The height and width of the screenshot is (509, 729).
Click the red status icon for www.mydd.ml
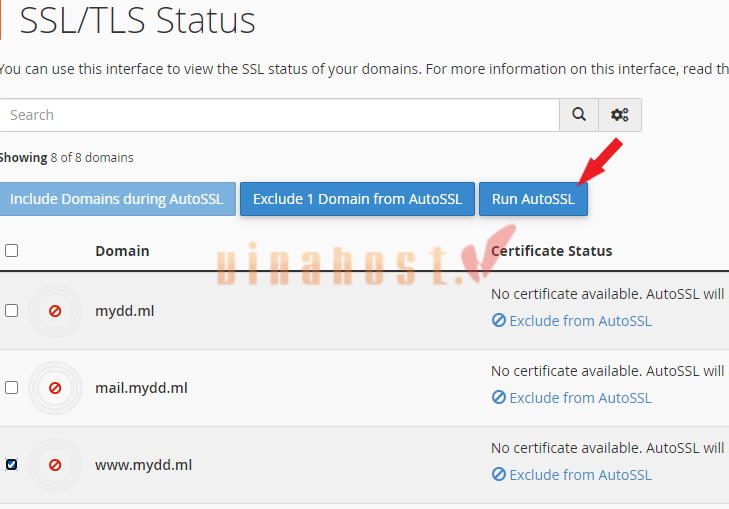(55, 465)
